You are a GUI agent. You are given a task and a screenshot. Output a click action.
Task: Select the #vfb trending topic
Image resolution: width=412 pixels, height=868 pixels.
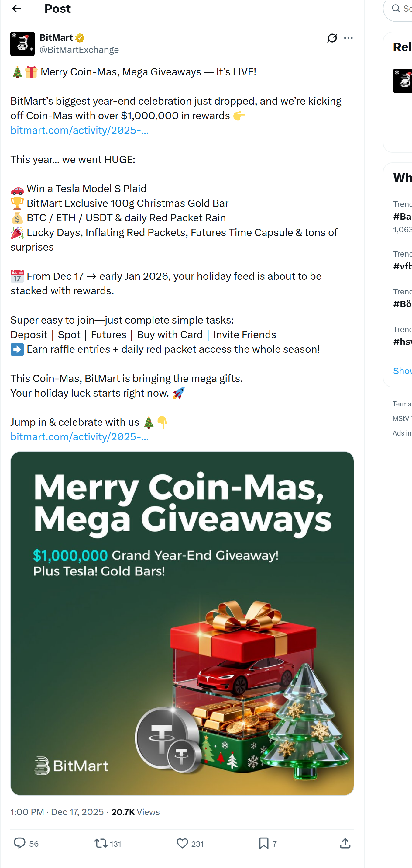point(403,266)
